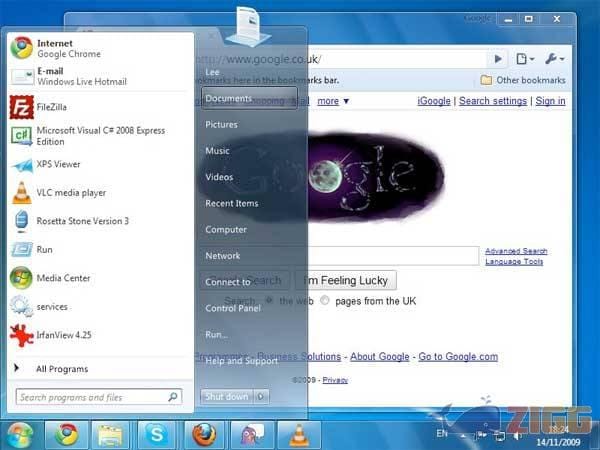The height and width of the screenshot is (450, 600).
Task: Switch to Chrome on the taskbar
Action: [67, 435]
